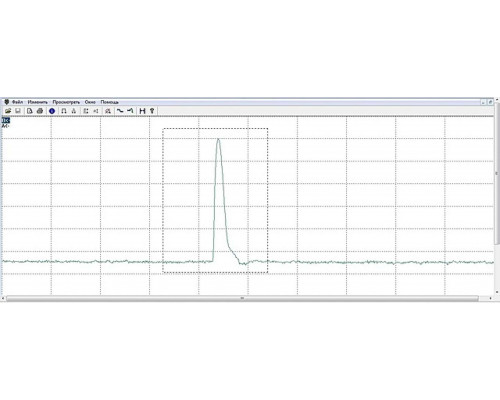Select the highlighted DC channel label
This screenshot has height=400, width=500.
pos(6,120)
